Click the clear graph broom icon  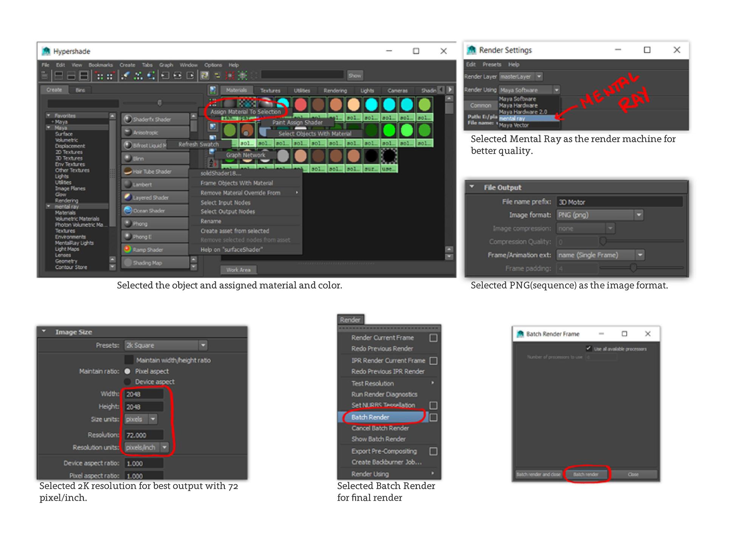(x=125, y=76)
